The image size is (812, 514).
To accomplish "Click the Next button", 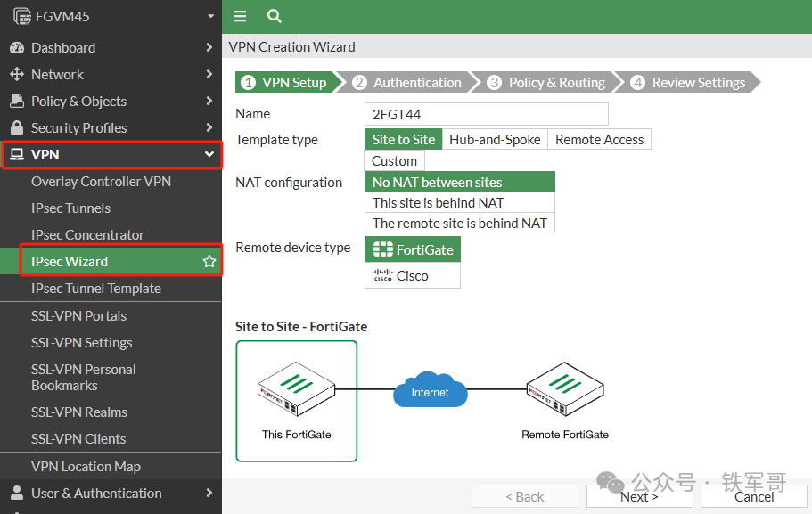I will pyautogui.click(x=640, y=496).
